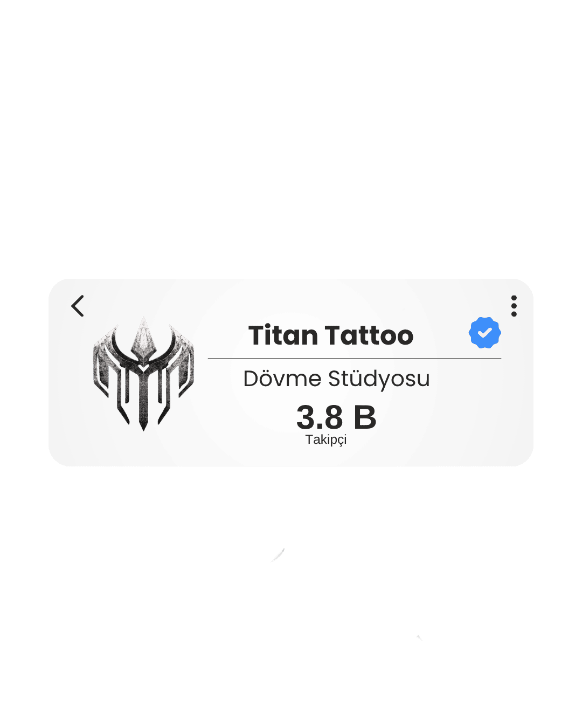Click the word Titan in the title
The width and height of the screenshot is (582, 728).
pos(283,335)
